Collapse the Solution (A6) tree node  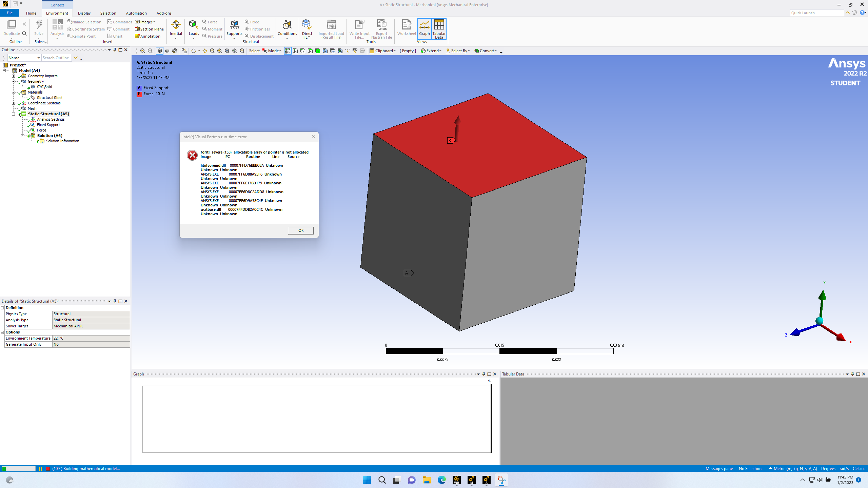23,136
